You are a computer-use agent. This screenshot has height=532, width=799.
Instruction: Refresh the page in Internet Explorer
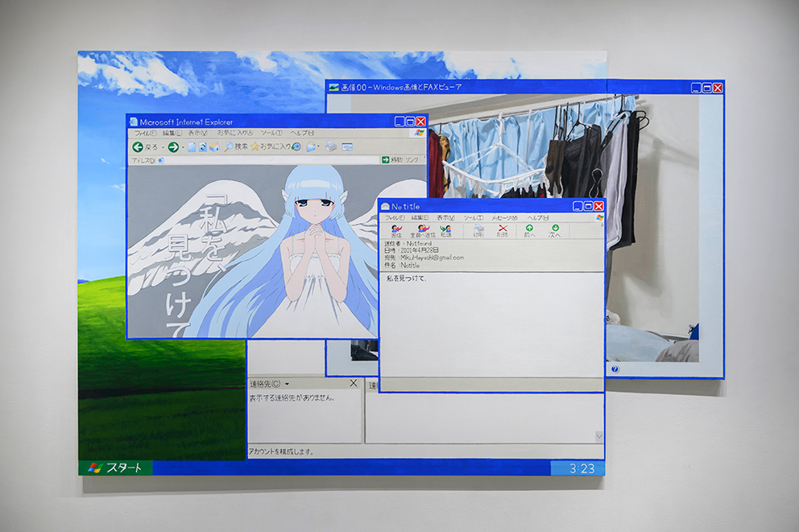203,147
